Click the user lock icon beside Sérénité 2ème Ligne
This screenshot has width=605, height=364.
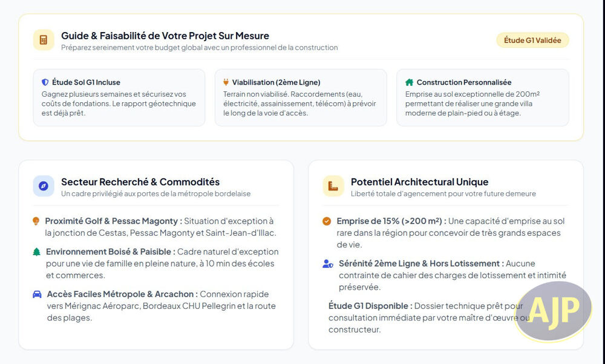point(327,264)
